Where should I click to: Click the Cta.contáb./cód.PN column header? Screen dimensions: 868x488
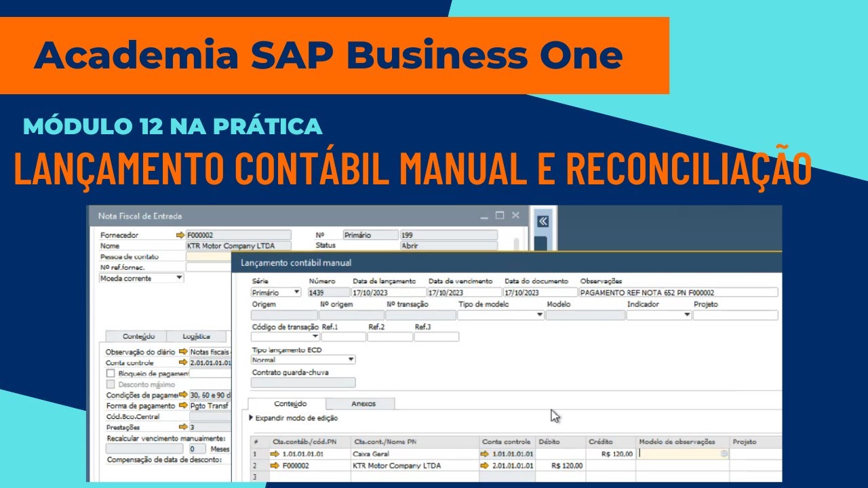pyautogui.click(x=309, y=442)
